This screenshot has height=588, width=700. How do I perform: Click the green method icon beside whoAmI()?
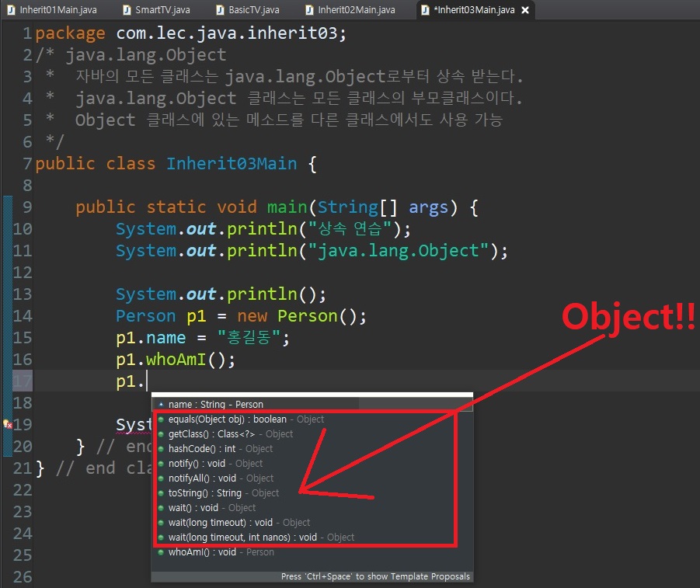161,551
